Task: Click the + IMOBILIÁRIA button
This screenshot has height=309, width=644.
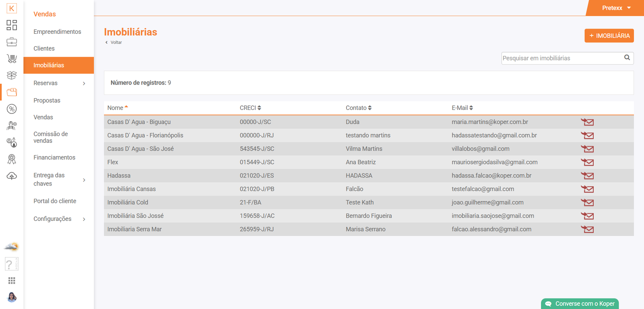Action: point(609,36)
